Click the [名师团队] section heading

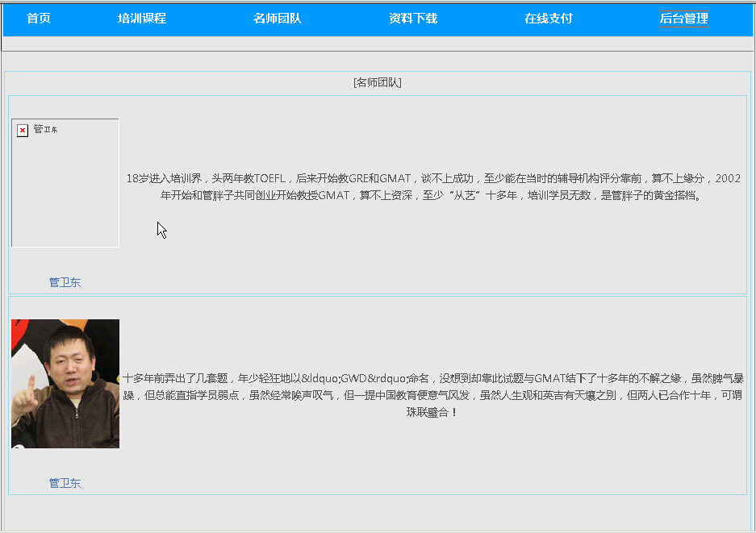[378, 82]
